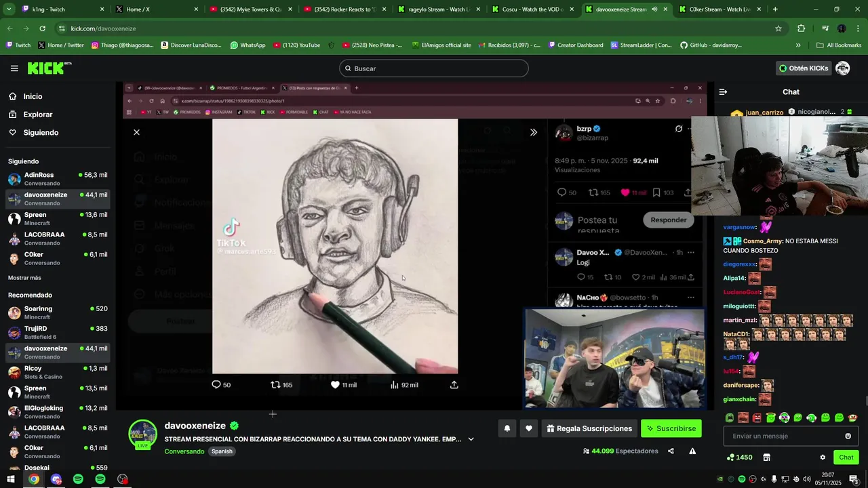
Task: Open AdinRoss channel in sidebar
Action: coord(58,179)
